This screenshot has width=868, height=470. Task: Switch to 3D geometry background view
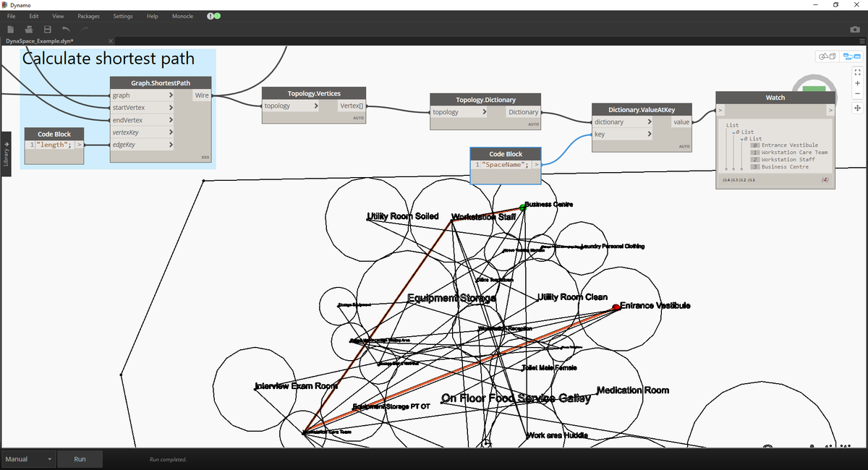point(826,56)
